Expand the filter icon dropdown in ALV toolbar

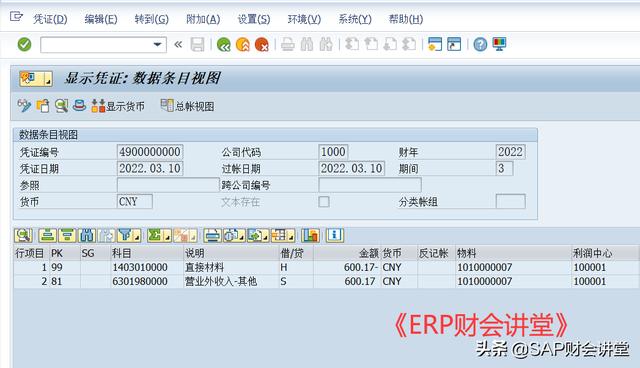pyautogui.click(x=137, y=237)
